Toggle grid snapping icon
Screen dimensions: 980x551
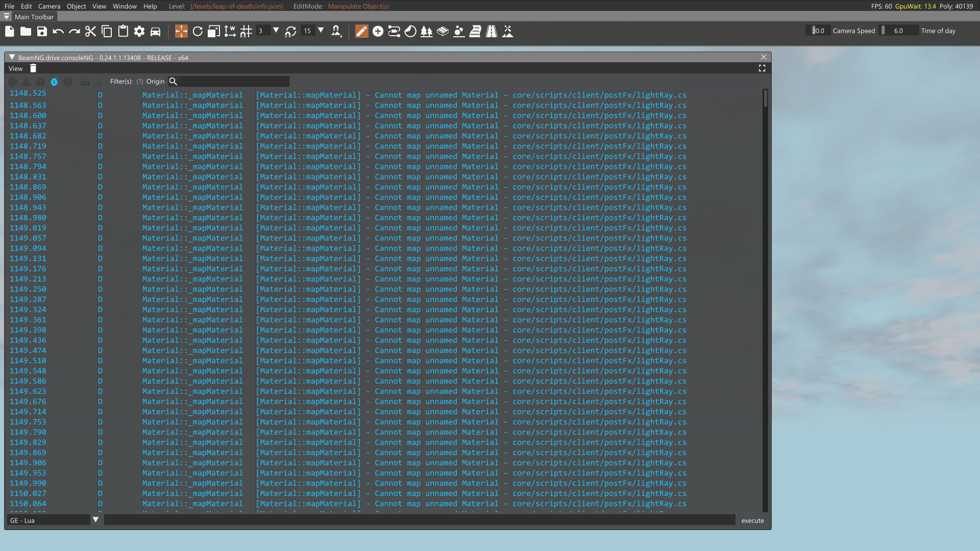tap(246, 32)
